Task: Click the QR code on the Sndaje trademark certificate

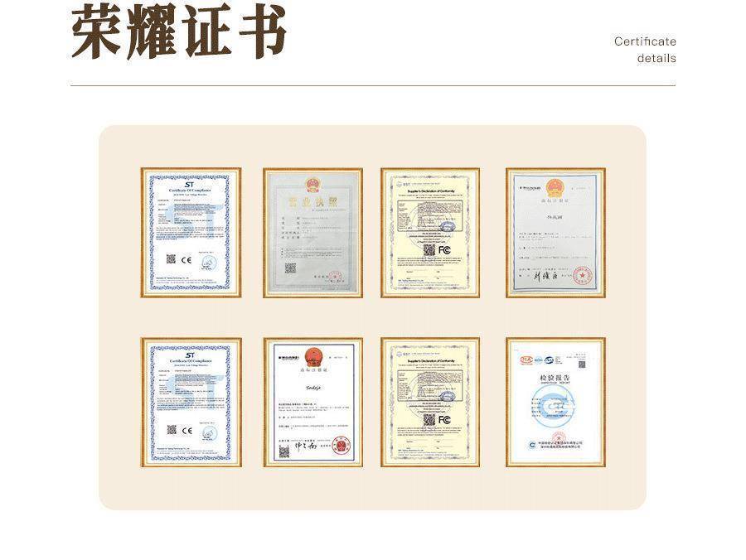Action: (x=284, y=451)
